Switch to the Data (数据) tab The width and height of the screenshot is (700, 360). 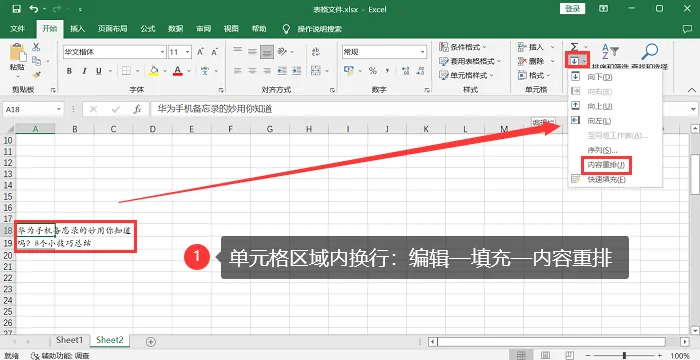(175, 29)
